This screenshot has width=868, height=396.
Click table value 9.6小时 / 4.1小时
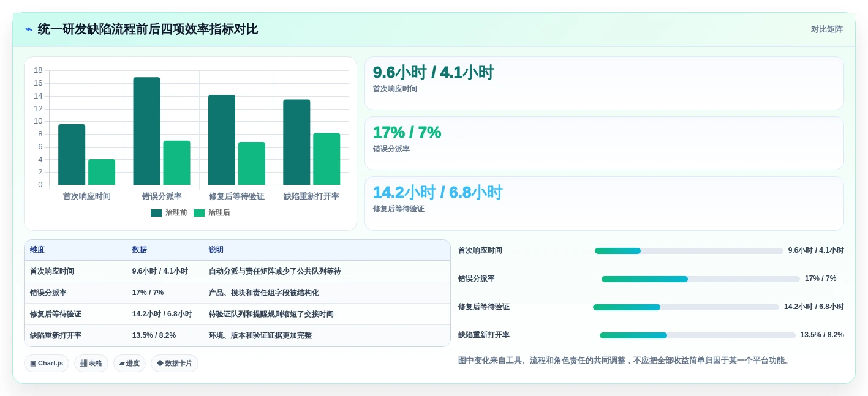pos(160,271)
